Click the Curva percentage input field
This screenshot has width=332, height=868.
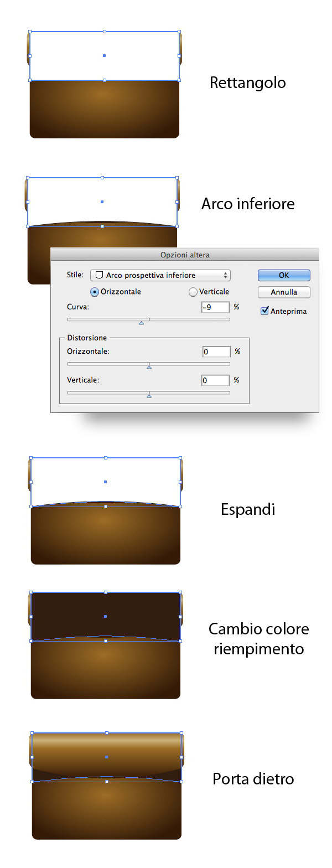click(215, 307)
